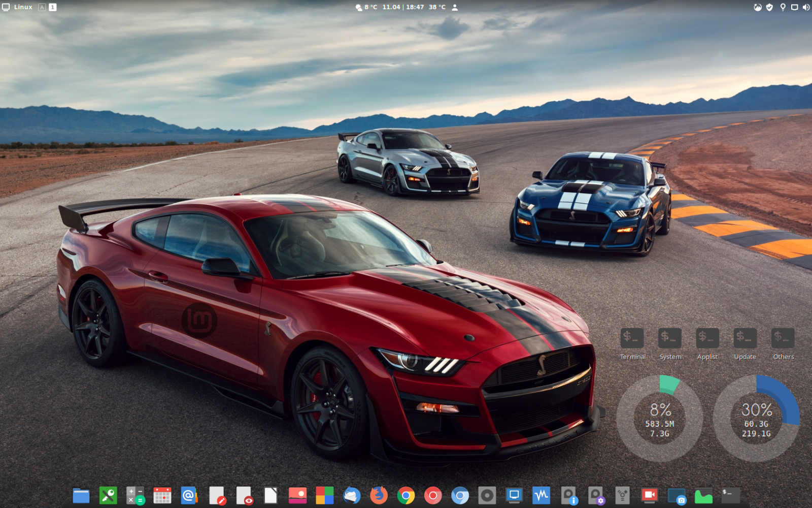Viewport: 812px width, 508px height.
Task: Launch Terminal via the desktop widget
Action: (632, 338)
